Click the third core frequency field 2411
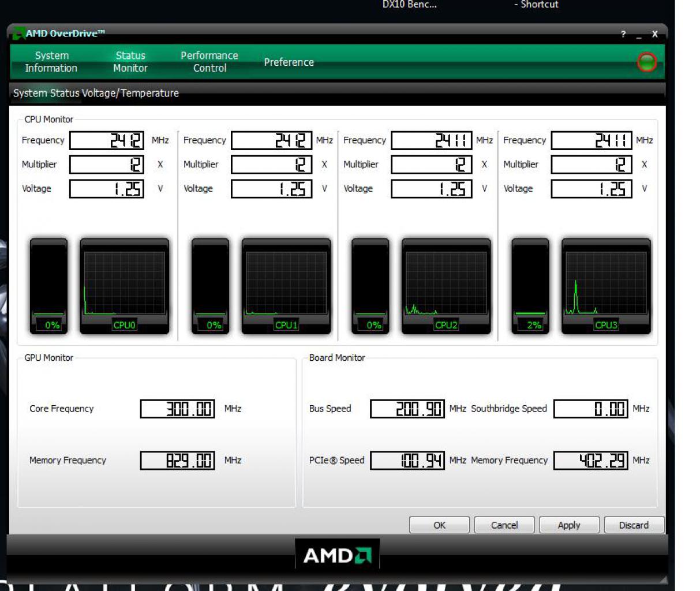This screenshot has width=700, height=591. 432,140
